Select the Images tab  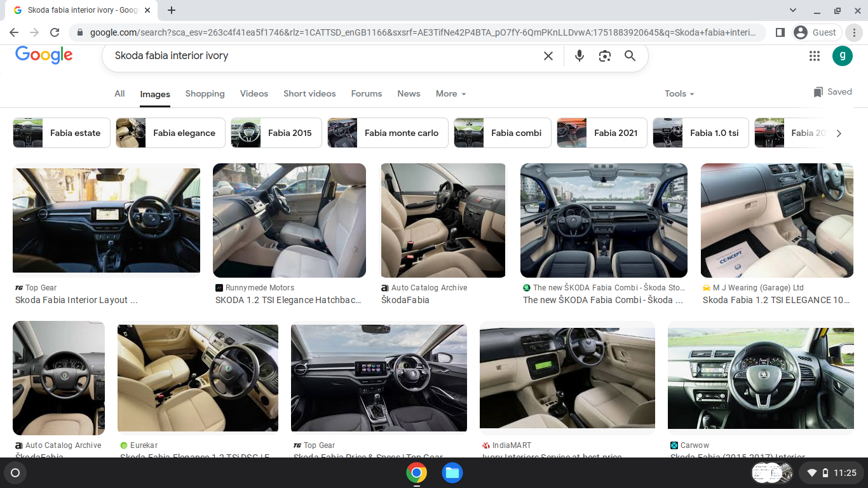(x=155, y=94)
